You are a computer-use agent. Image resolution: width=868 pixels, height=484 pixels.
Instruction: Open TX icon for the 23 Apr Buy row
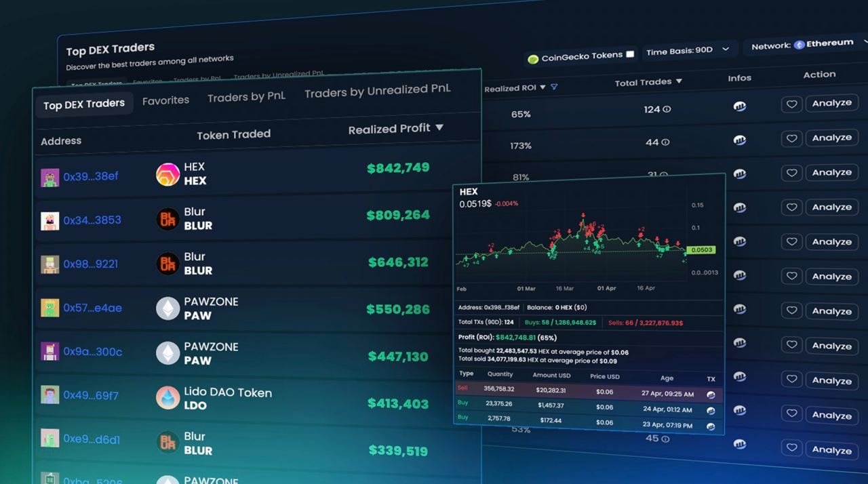[711, 426]
